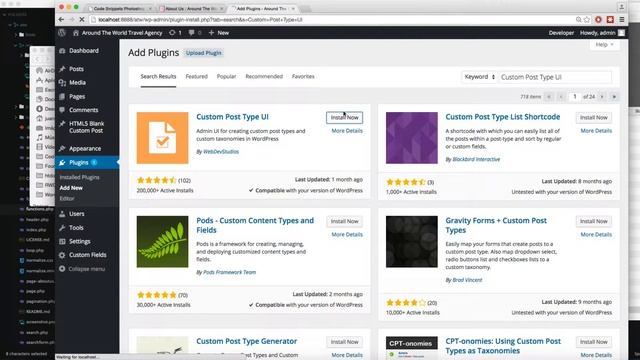This screenshot has width=640, height=360.
Task: View More Details for Pods plugin
Action: pyautogui.click(x=347, y=234)
